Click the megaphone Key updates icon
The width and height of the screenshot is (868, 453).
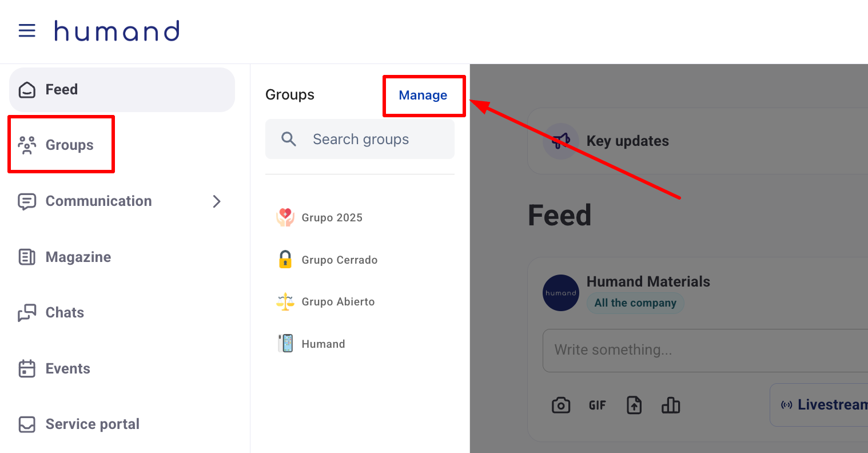pyautogui.click(x=560, y=141)
